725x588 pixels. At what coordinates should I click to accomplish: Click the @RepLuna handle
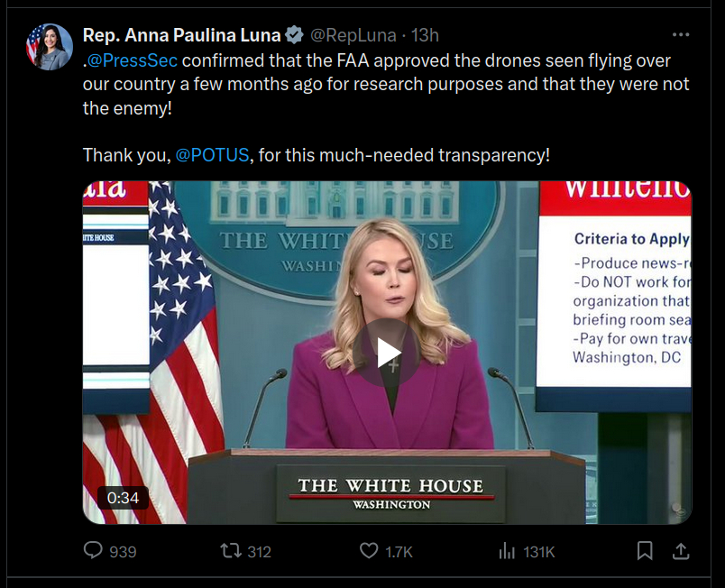[353, 35]
